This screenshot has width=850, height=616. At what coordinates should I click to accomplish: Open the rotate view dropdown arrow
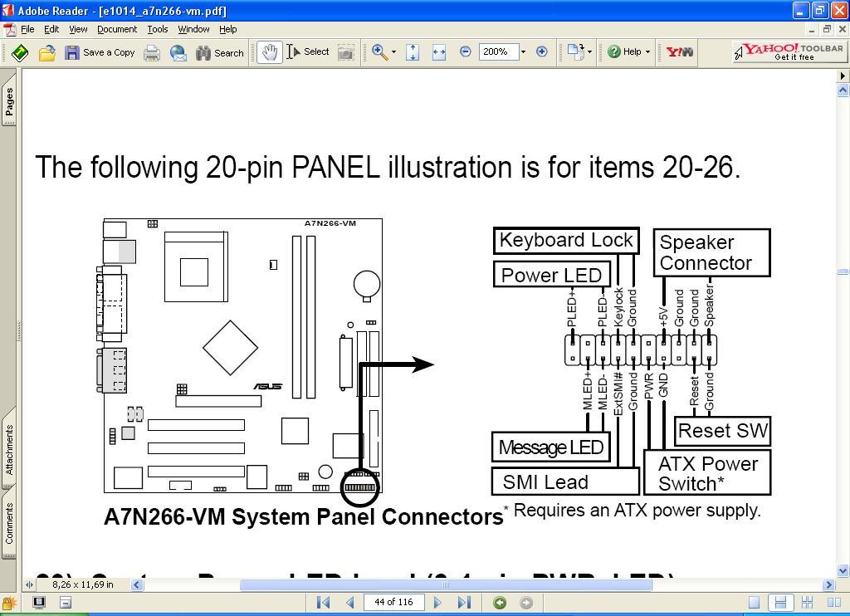[590, 52]
